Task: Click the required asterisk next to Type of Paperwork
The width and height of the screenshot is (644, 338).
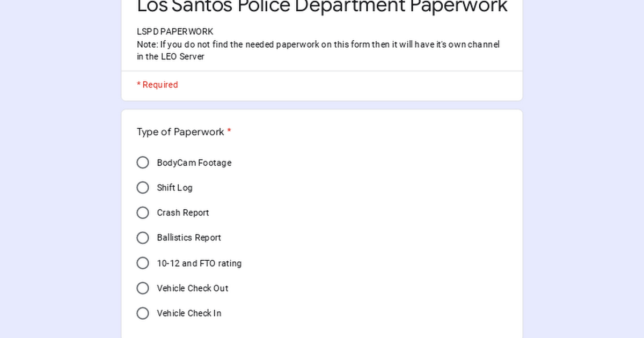Action: click(x=229, y=132)
